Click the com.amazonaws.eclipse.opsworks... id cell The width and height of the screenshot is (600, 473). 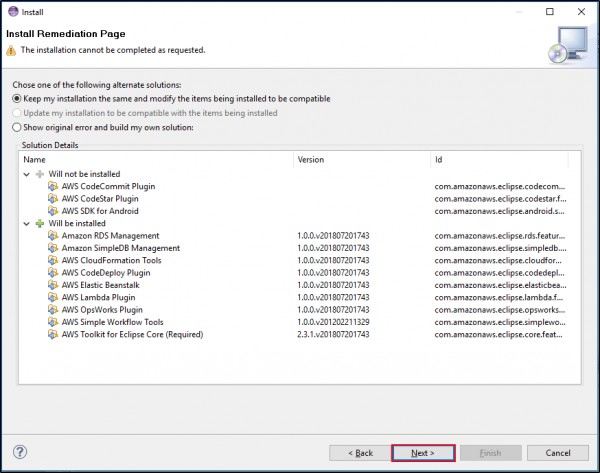tap(500, 310)
